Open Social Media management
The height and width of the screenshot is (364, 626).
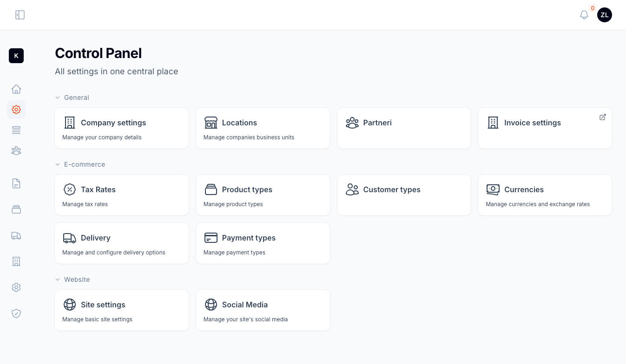pos(263,310)
